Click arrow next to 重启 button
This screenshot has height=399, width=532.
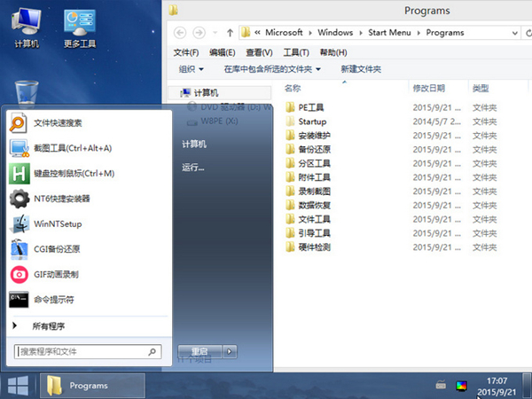pyautogui.click(x=231, y=351)
